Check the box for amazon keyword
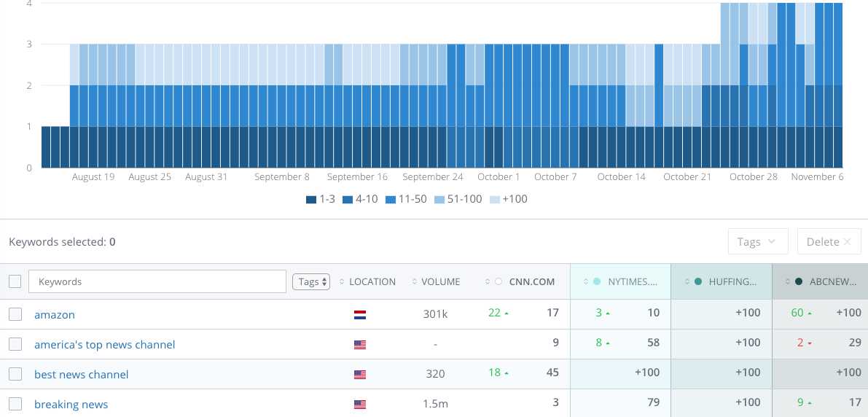The width and height of the screenshot is (868, 417). click(x=15, y=315)
